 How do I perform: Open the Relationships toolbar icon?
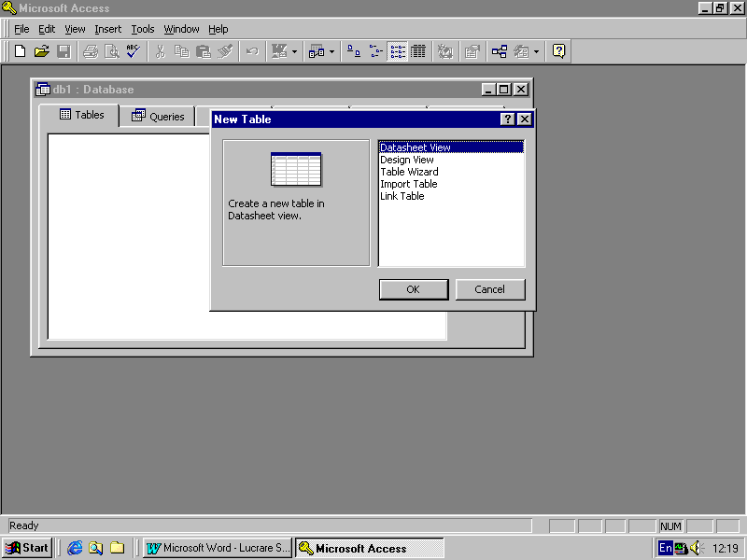(x=500, y=51)
